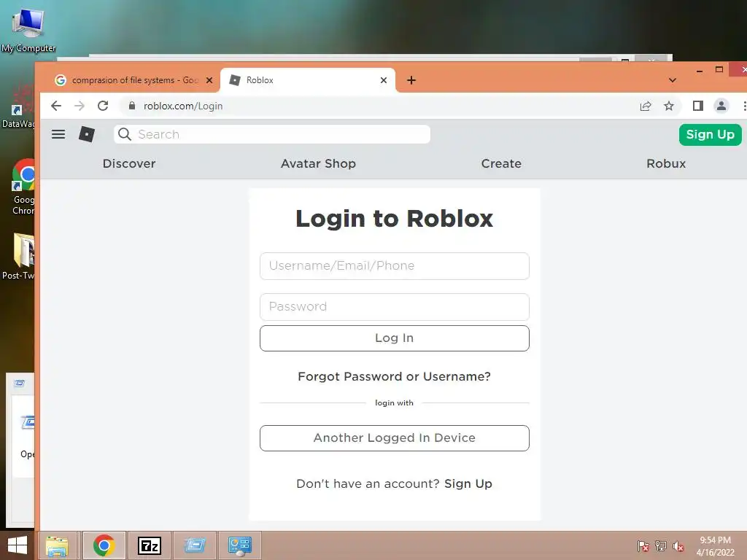Open File Explorer from the taskbar
Image resolution: width=747 pixels, height=560 pixels.
pos(57,545)
